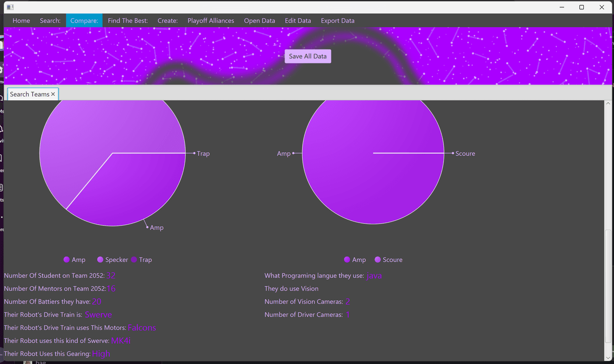Click the Amp legend dot under right chart
614x364 pixels.
[x=347, y=260]
